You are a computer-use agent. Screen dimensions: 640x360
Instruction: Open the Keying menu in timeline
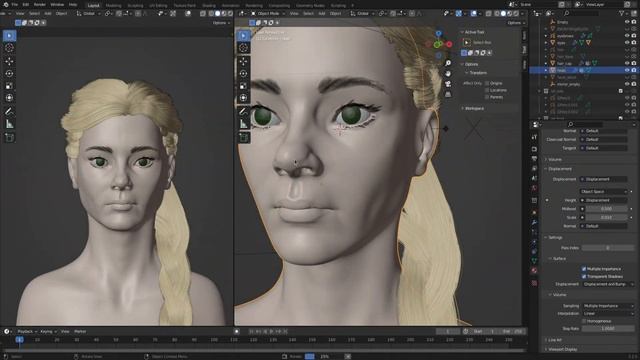click(48, 331)
